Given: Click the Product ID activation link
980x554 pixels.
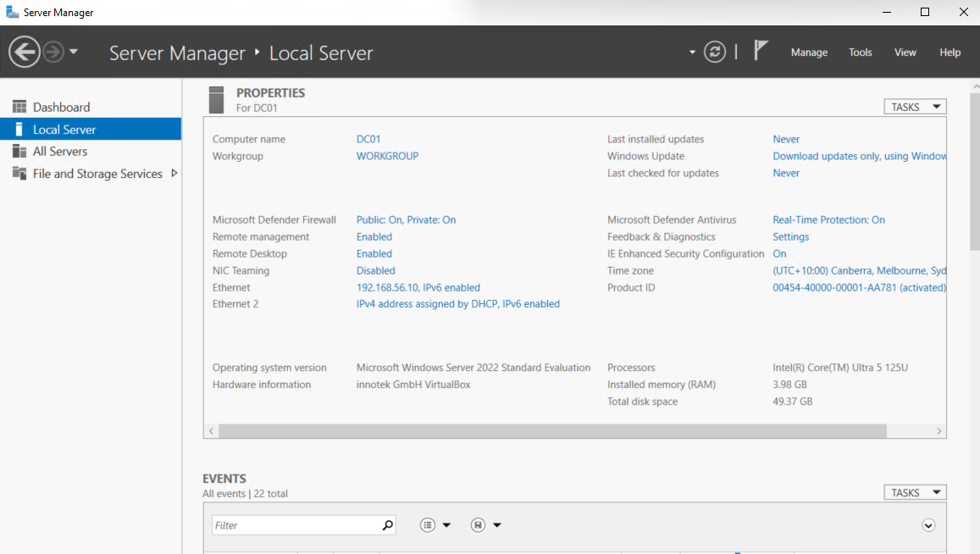Looking at the screenshot, I should [860, 287].
